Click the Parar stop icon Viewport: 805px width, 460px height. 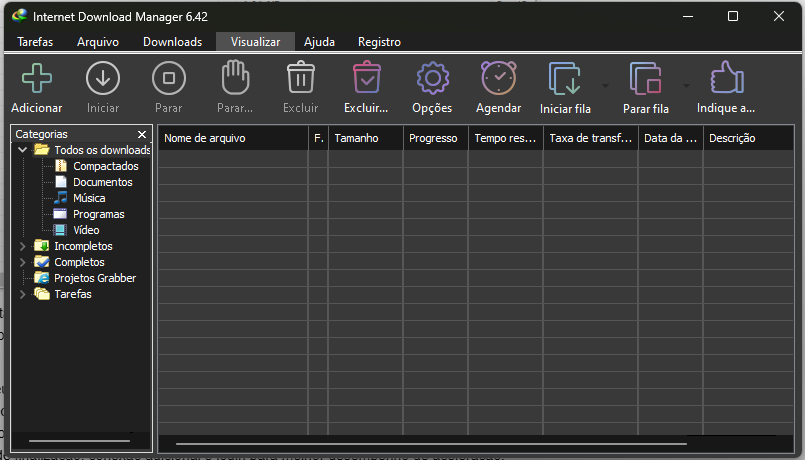(169, 79)
